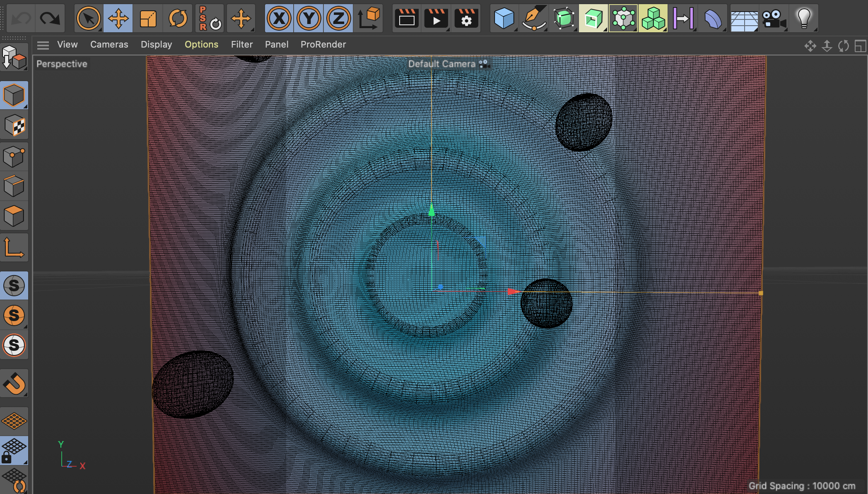
Task: Open the Cameras menu
Action: (109, 45)
